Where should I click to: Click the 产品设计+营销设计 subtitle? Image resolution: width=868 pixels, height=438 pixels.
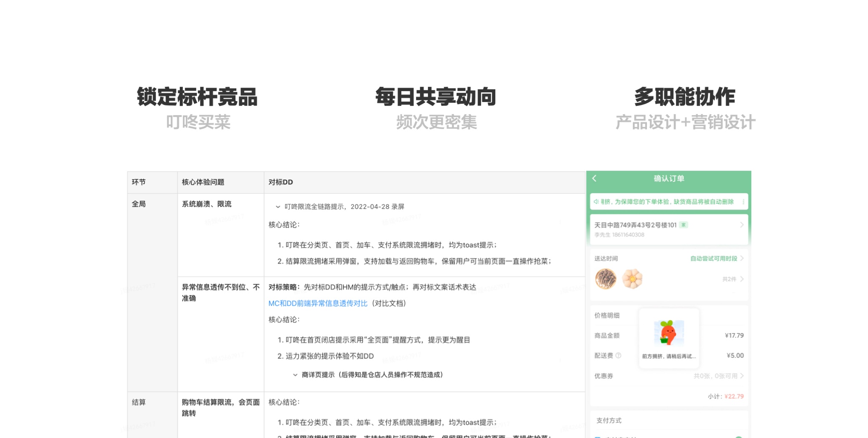tap(685, 122)
